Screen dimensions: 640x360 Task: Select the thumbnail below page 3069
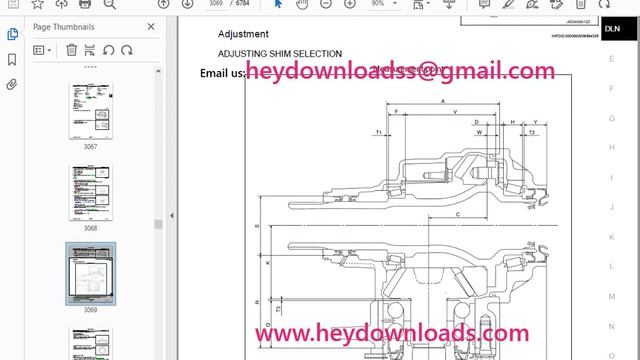91,344
